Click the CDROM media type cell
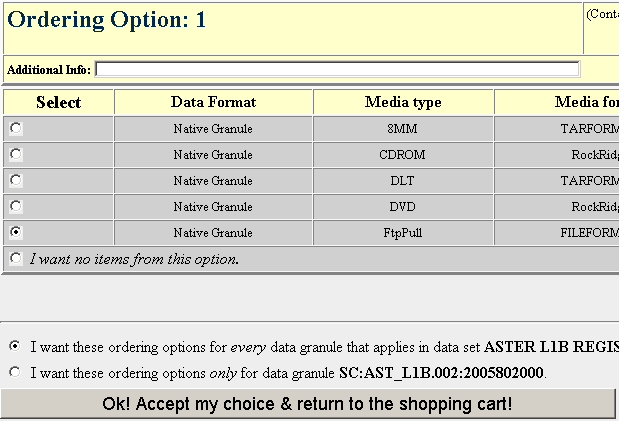This screenshot has height=421, width=619. click(x=403, y=155)
